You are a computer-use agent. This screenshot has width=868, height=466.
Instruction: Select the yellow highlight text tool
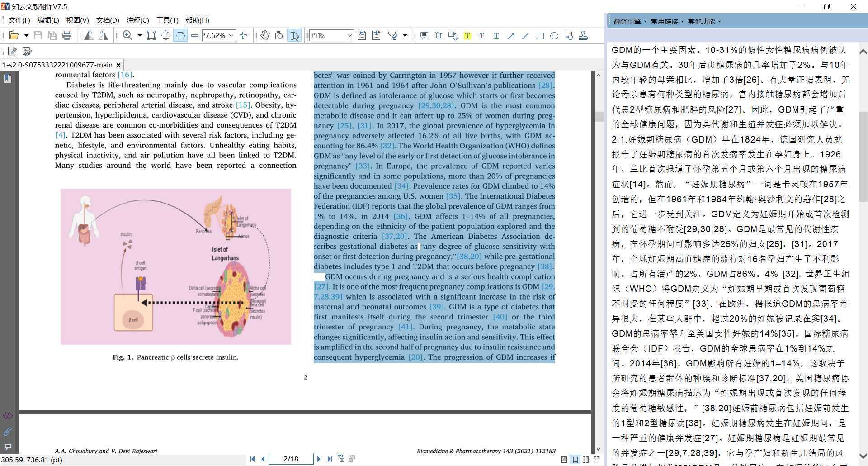pyautogui.click(x=467, y=36)
